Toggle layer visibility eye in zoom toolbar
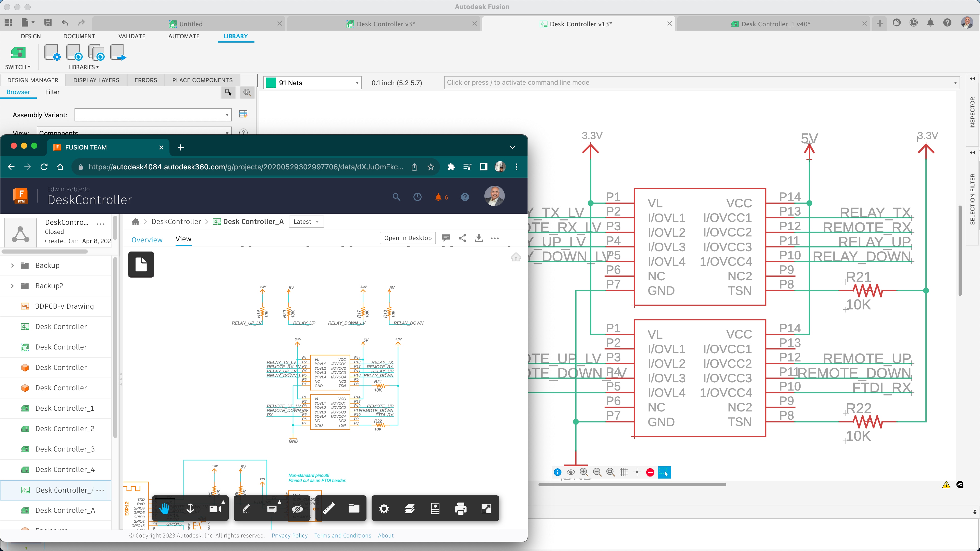 [571, 472]
